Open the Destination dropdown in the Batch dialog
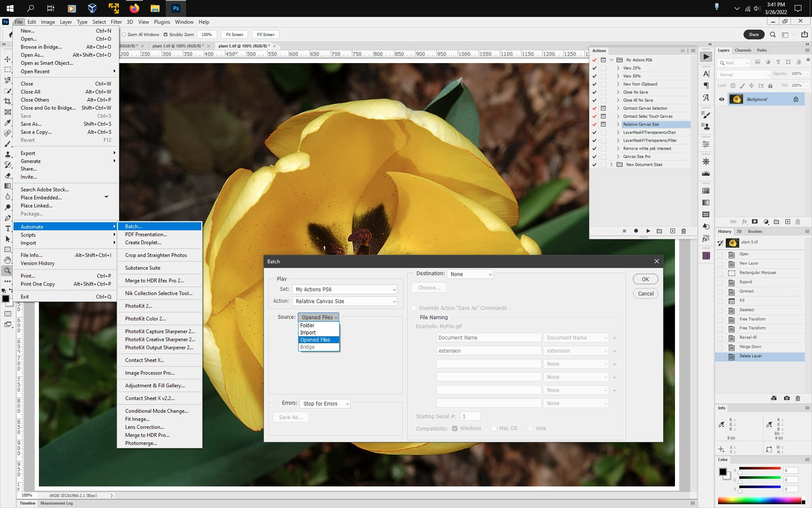 (x=470, y=274)
